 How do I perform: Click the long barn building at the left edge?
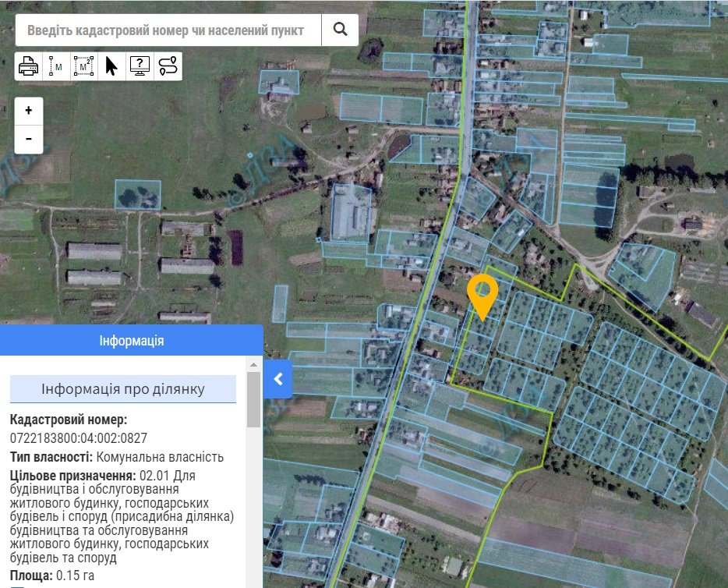94,251
